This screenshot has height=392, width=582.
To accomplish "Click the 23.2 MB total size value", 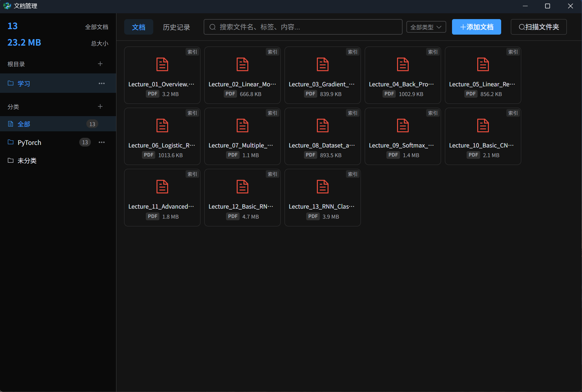I will (24, 42).
